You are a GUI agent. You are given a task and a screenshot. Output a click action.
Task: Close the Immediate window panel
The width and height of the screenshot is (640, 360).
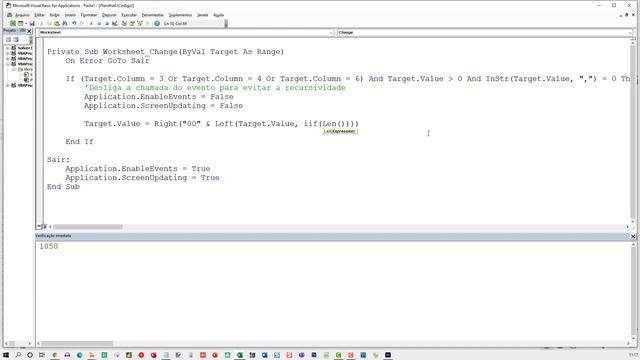pyautogui.click(x=633, y=236)
